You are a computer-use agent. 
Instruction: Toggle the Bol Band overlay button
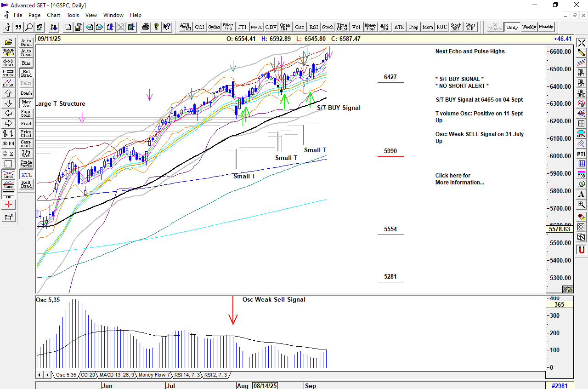point(26,74)
